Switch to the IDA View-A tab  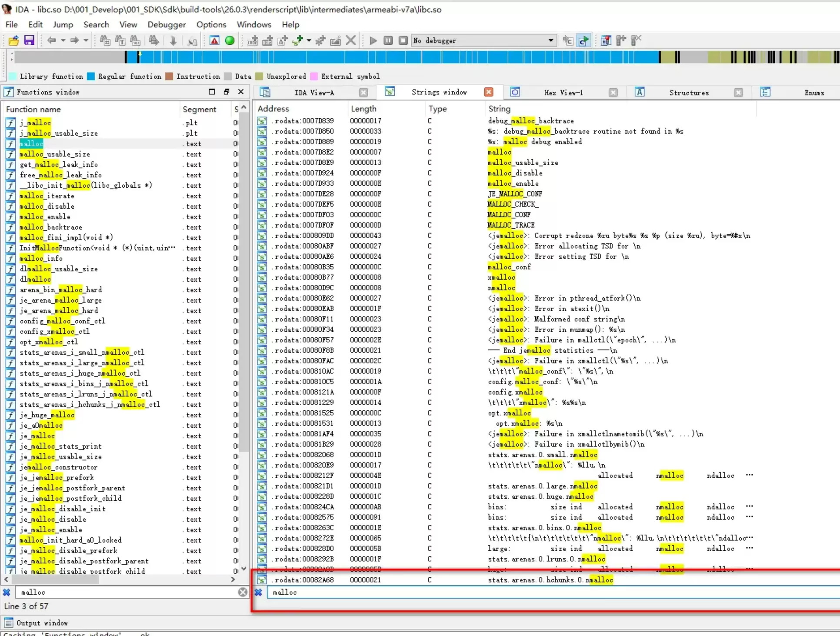point(314,93)
